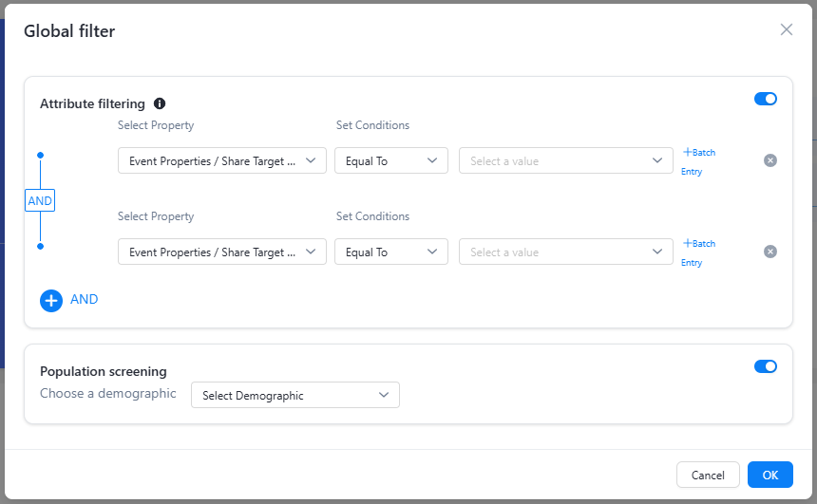Viewport: 817px width, 504px height.
Task: Open second row's Select a value dropdown
Action: pyautogui.click(x=565, y=252)
